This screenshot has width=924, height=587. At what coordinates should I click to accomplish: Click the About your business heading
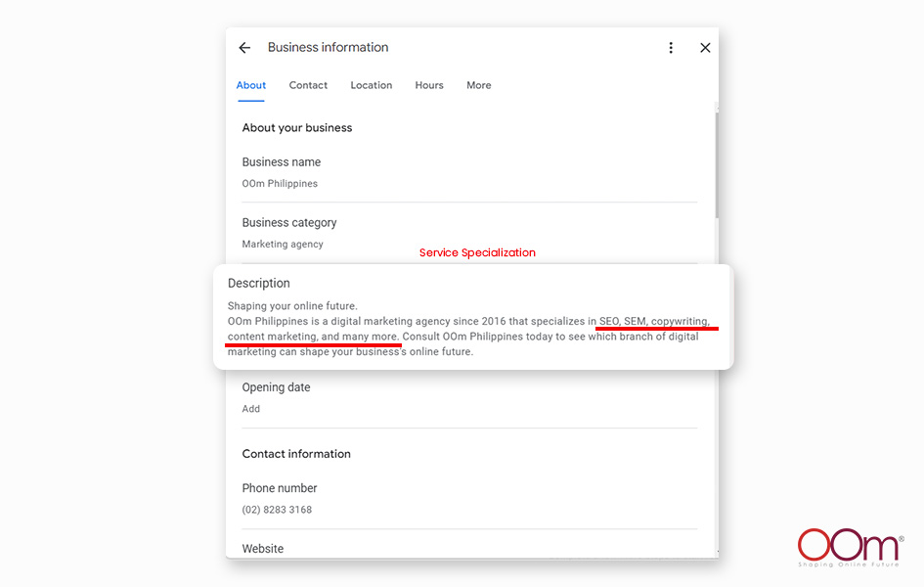(297, 128)
